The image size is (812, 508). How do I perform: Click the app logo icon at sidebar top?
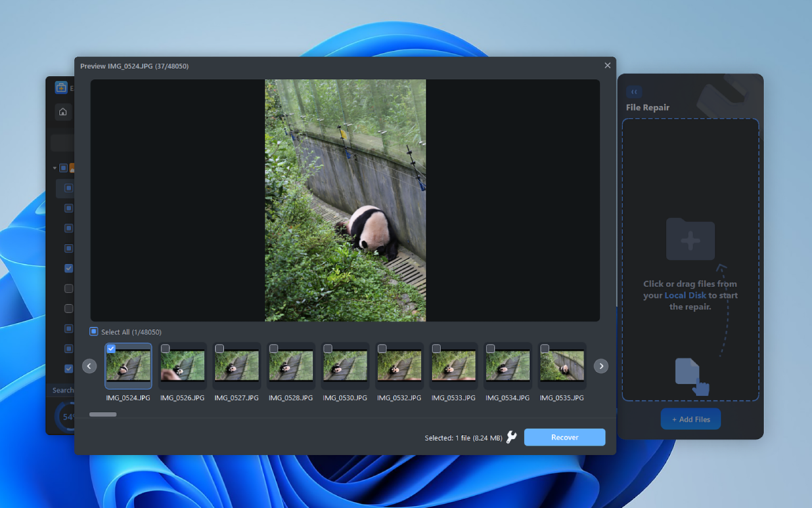coord(60,88)
